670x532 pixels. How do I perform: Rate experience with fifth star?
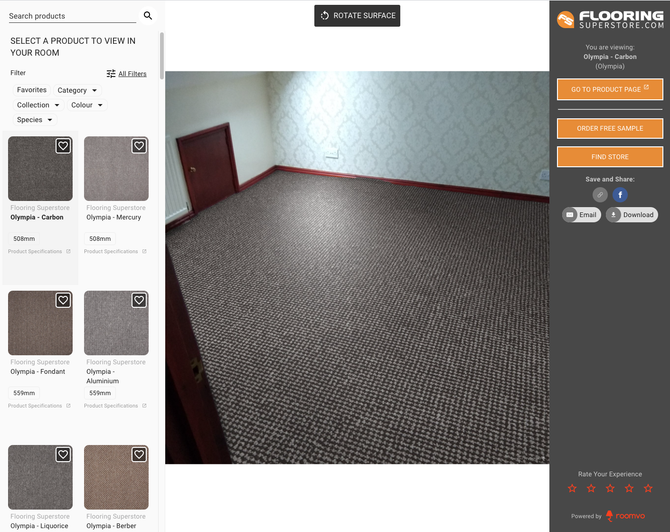pos(648,488)
